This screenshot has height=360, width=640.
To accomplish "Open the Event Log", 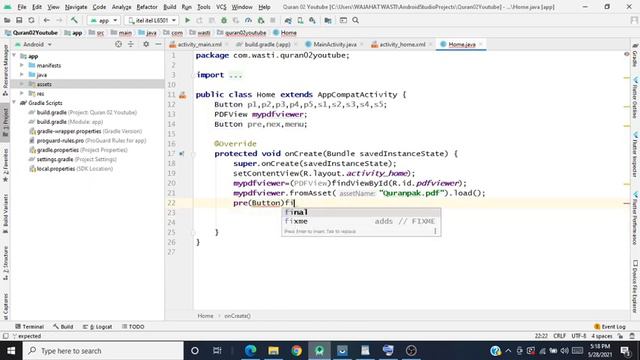I will point(609,327).
